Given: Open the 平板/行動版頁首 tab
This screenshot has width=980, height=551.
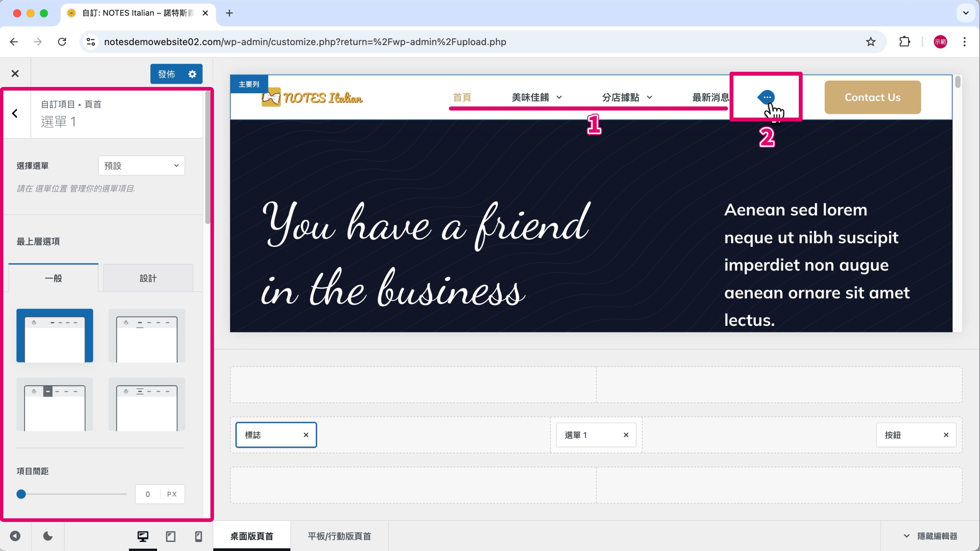Looking at the screenshot, I should [339, 536].
